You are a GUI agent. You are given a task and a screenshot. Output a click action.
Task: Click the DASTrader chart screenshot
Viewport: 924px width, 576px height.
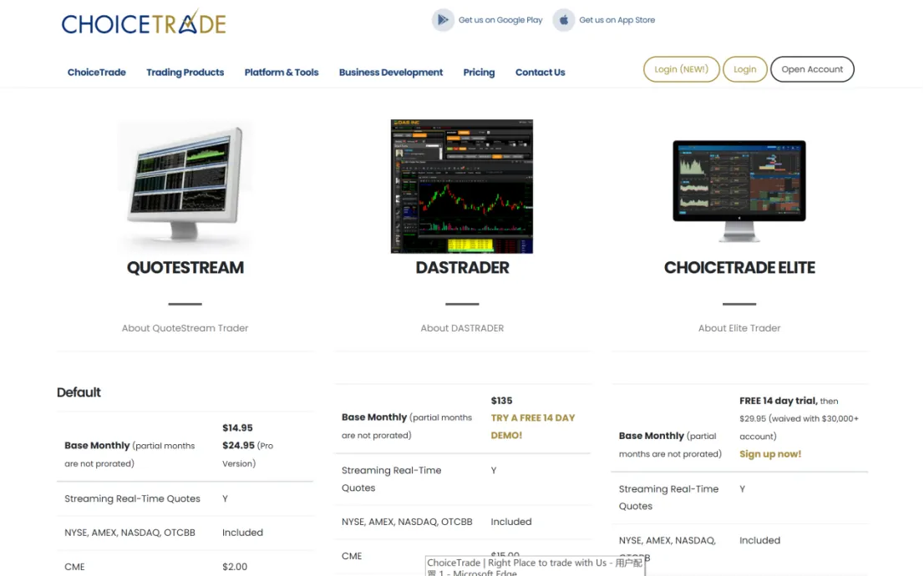click(x=462, y=186)
